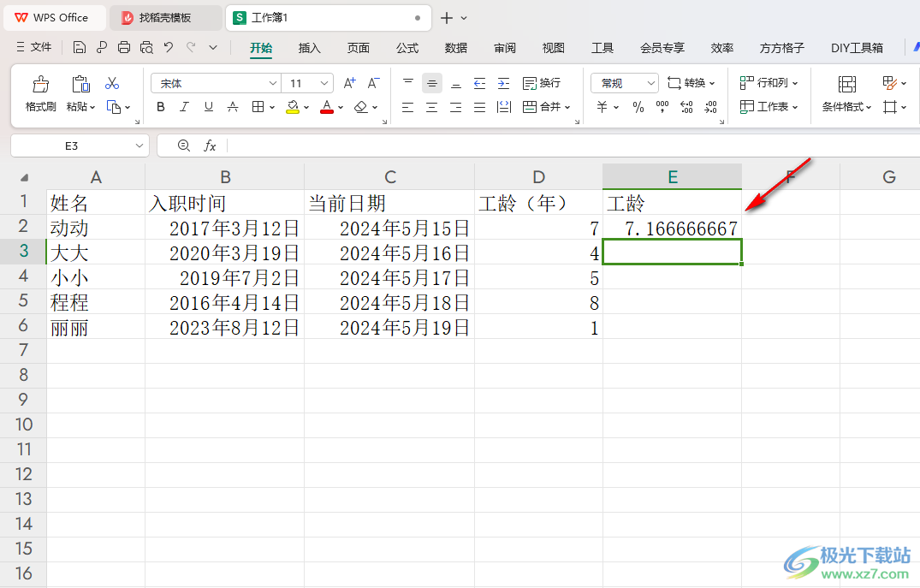Click the fx insert function icon
This screenshot has height=588, width=920.
click(x=210, y=146)
